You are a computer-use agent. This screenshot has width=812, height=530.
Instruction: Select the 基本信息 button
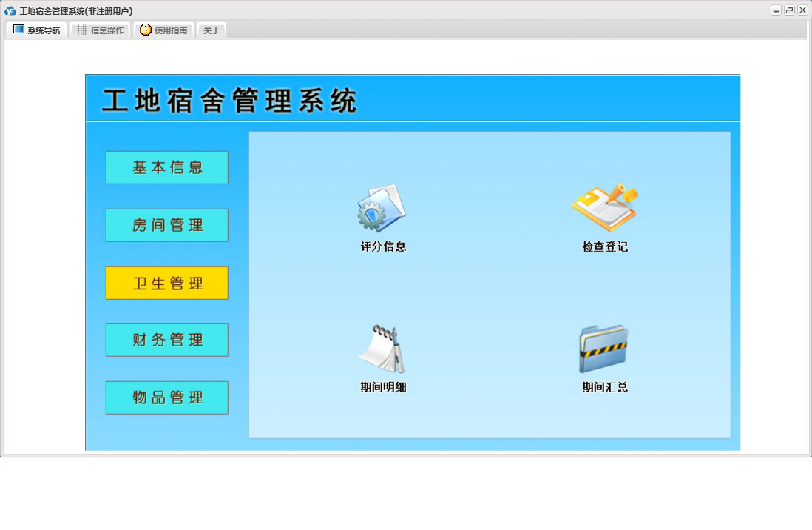[x=166, y=167]
